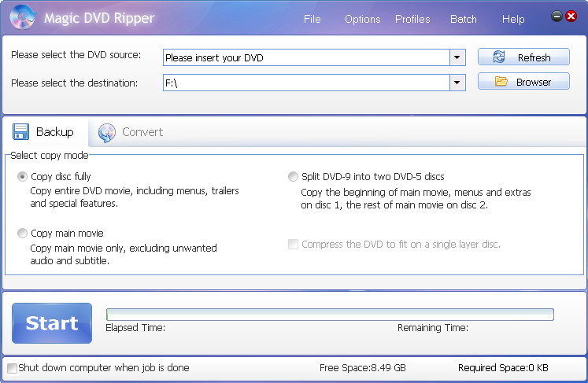Click the 'Remaining Time:' label

pos(433,327)
